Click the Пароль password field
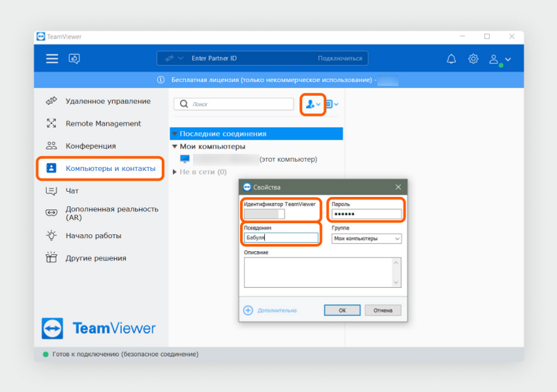Image resolution: width=557 pixels, height=392 pixels. (x=367, y=214)
